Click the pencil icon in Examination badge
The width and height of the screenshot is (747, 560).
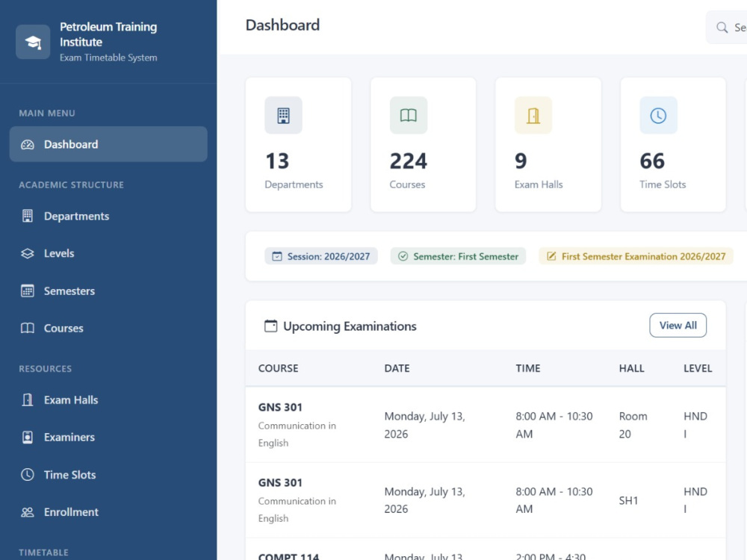551,256
